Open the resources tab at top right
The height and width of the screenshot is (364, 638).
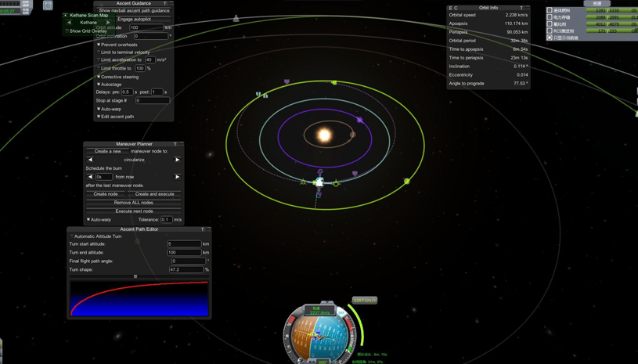point(597,3)
